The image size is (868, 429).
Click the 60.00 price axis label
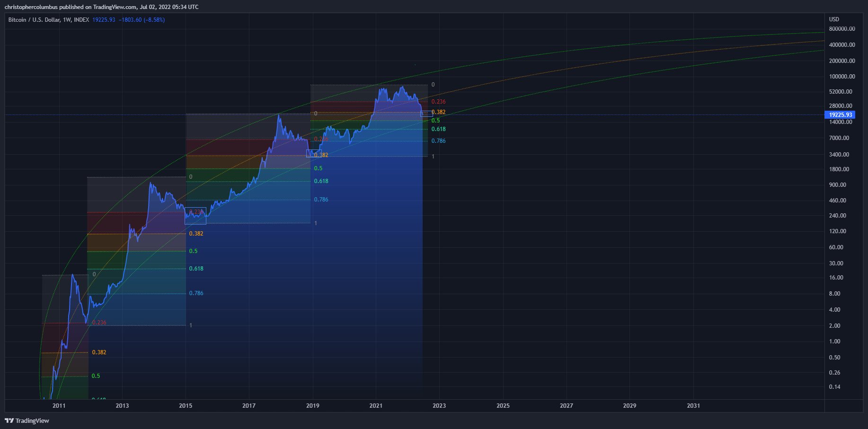[836, 247]
